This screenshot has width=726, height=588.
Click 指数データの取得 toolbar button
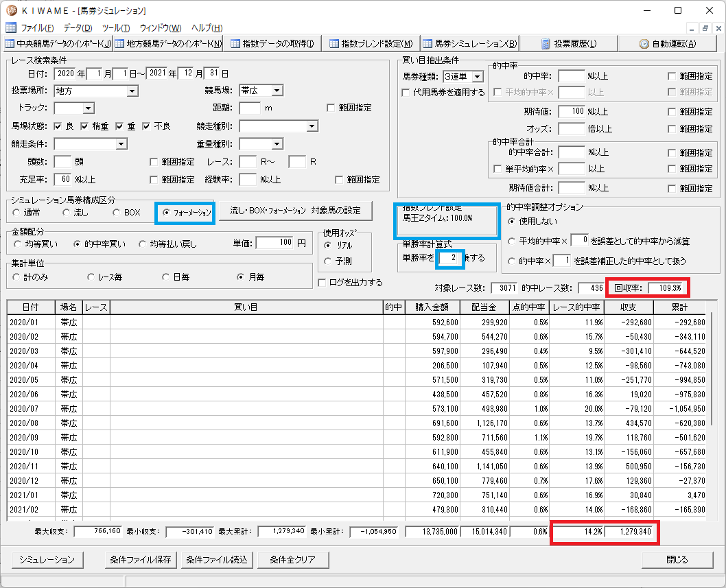pyautogui.click(x=272, y=43)
